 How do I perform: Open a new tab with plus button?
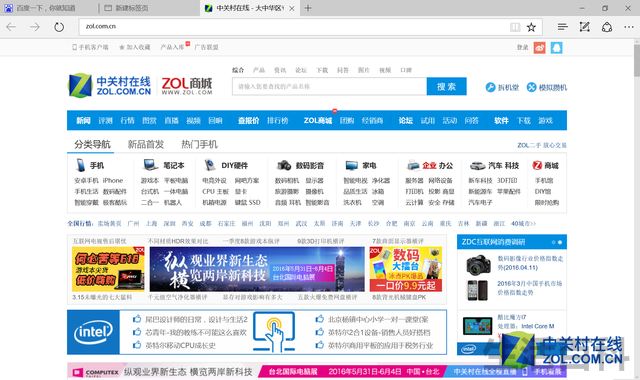point(308,8)
